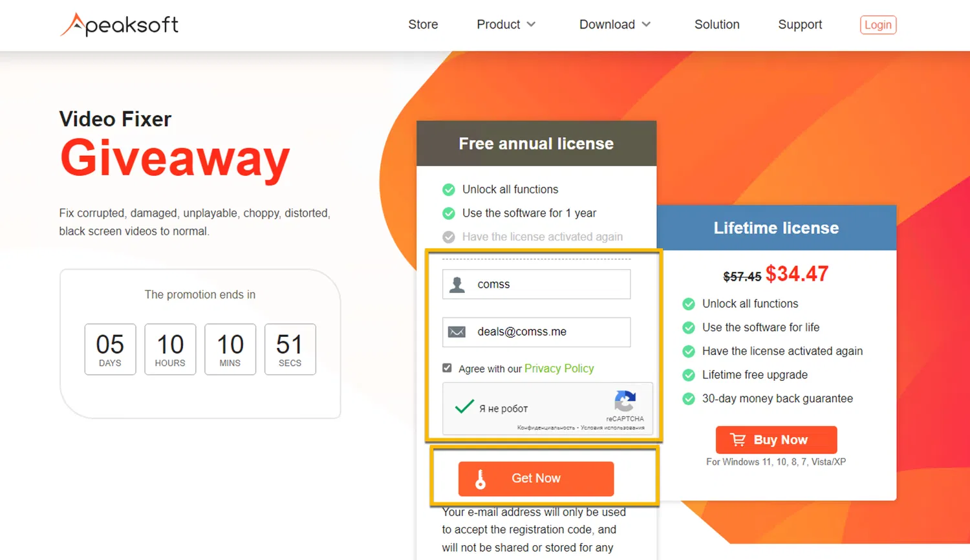
Task: Click the Get Now button
Action: 536,479
